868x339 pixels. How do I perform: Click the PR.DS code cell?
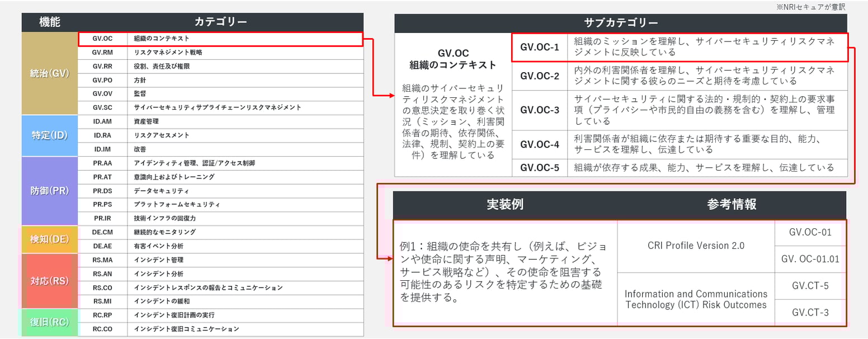[x=103, y=191]
